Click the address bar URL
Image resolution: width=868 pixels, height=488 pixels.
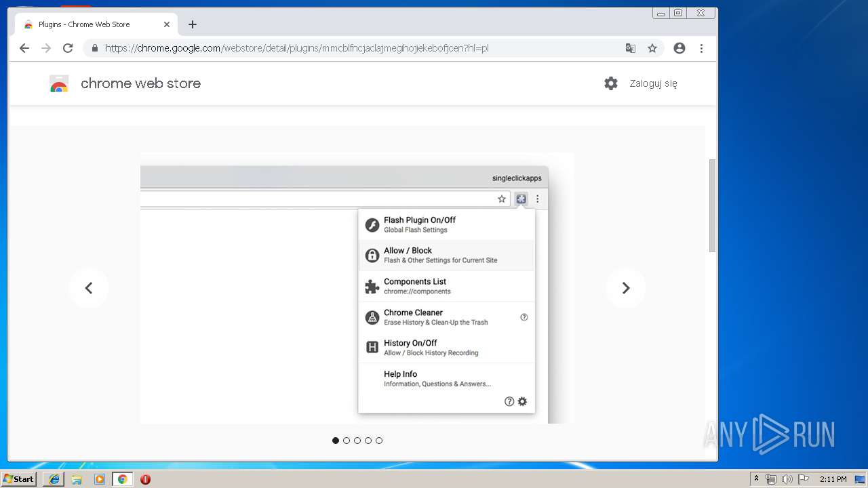(x=296, y=48)
